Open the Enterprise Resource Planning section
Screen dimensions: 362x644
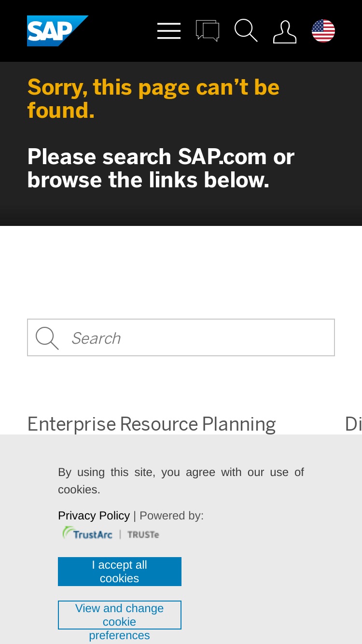pos(152,424)
